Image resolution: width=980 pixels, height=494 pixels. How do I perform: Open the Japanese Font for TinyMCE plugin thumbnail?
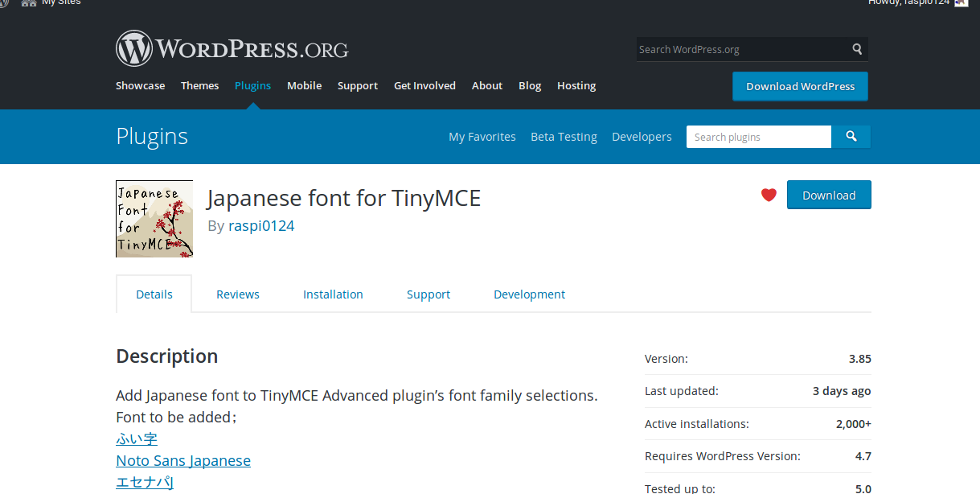(154, 219)
